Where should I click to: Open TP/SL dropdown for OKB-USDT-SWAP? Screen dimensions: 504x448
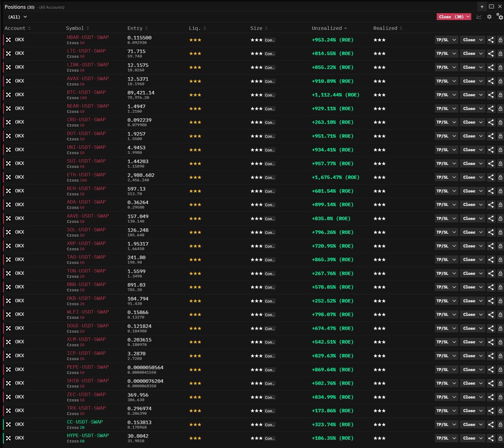pos(446,301)
